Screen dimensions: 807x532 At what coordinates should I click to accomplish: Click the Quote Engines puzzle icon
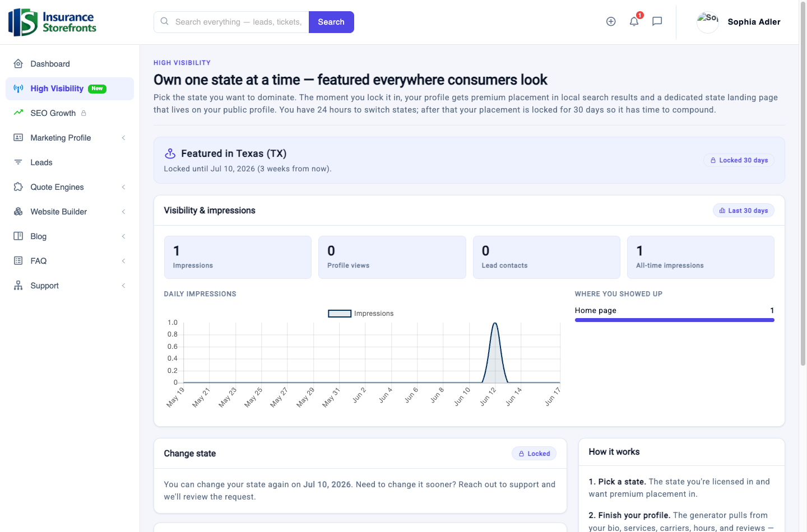[18, 187]
